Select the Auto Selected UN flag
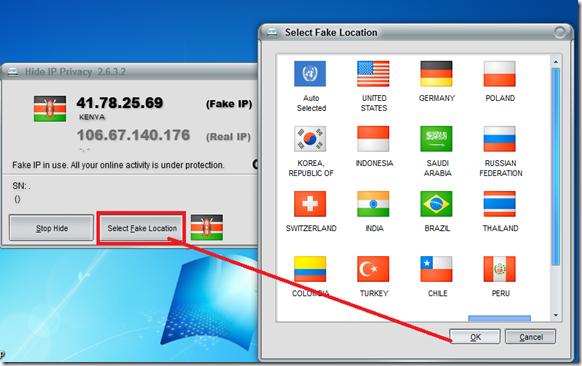This screenshot has width=582, height=366. (x=310, y=74)
